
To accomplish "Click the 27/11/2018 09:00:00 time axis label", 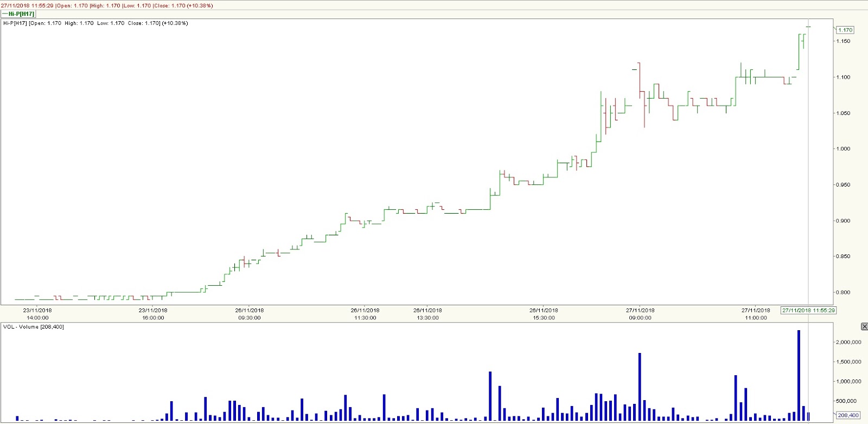I will [640, 314].
